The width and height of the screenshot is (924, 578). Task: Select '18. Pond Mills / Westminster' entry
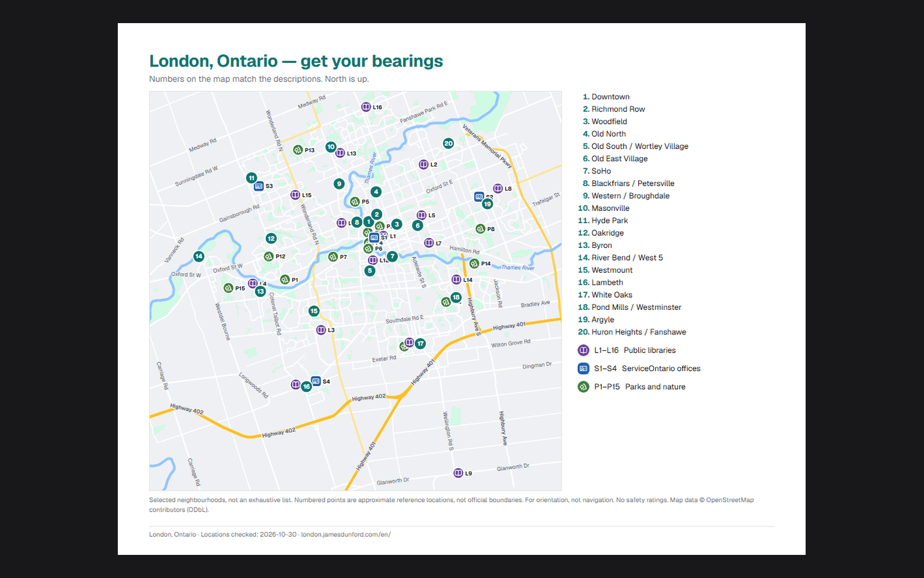(x=629, y=307)
